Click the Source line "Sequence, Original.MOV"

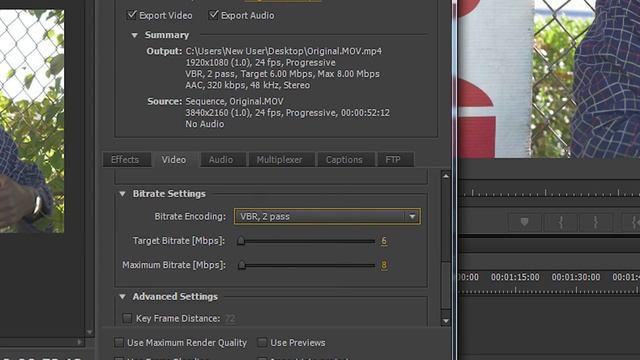tap(234, 101)
